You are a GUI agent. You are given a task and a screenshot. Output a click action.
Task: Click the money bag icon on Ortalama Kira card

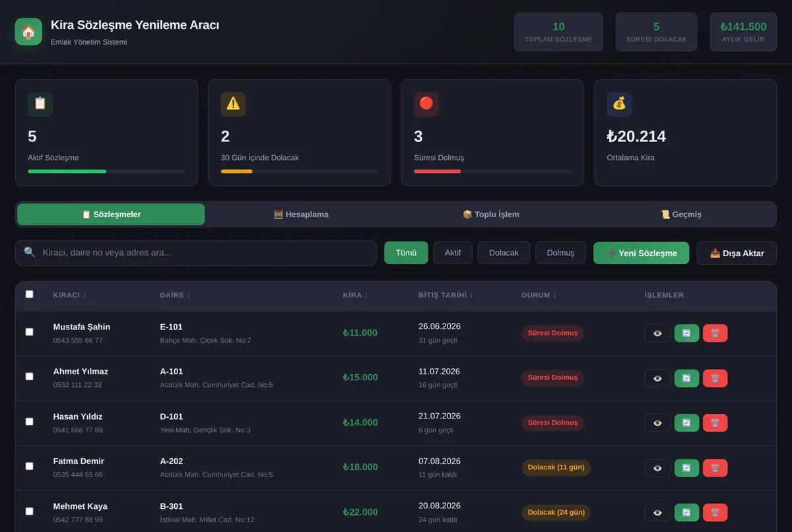tap(619, 104)
